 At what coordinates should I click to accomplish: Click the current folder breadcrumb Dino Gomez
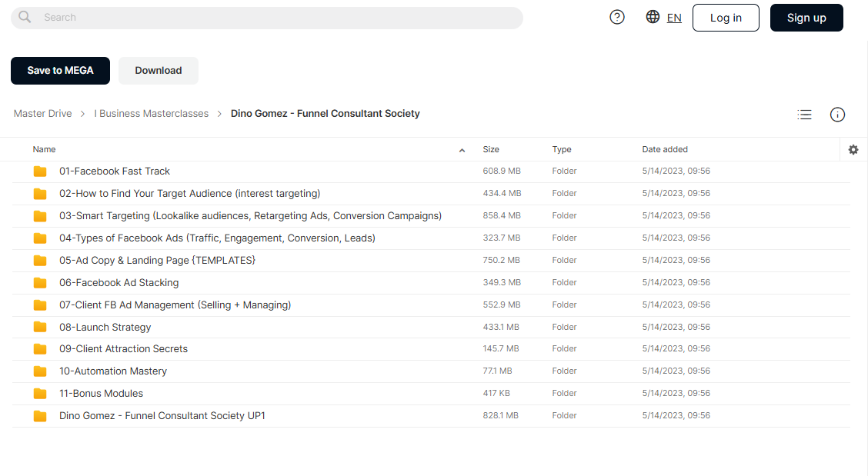coord(325,114)
